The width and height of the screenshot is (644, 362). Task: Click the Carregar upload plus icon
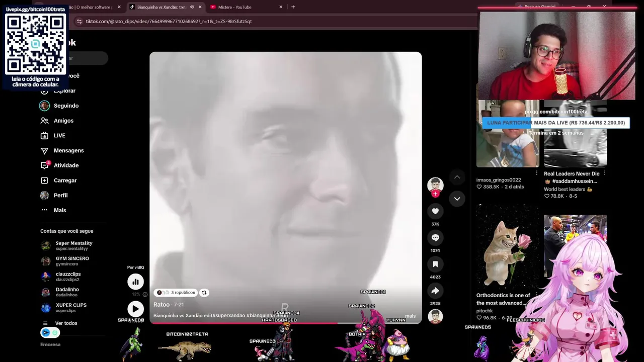pos(44,180)
